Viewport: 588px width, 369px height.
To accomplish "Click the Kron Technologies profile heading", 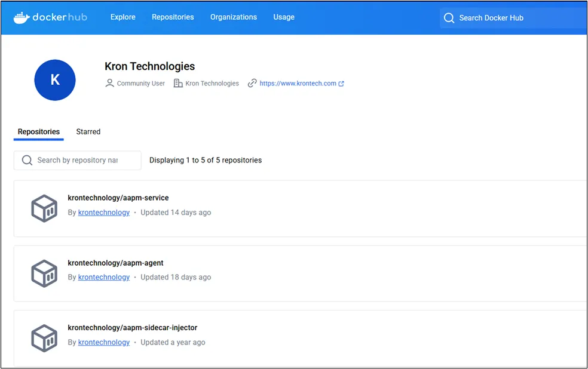I will pos(149,66).
